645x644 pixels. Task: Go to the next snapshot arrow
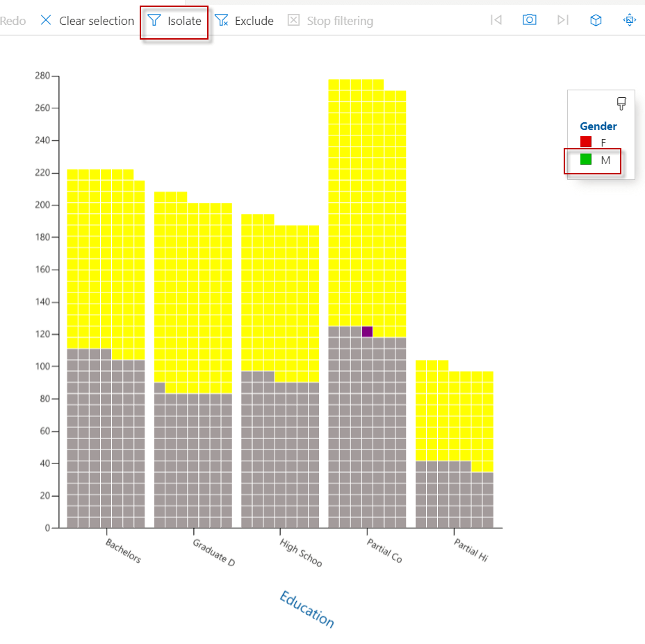tap(563, 19)
